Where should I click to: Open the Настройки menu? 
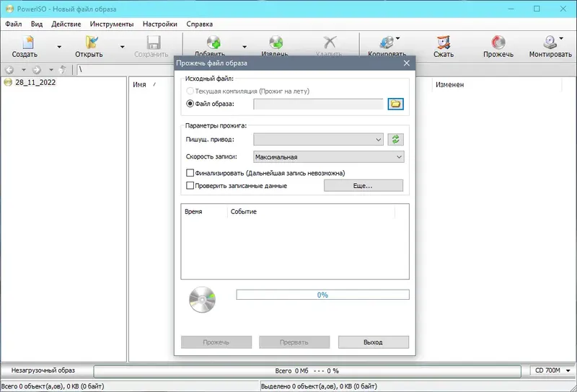159,24
